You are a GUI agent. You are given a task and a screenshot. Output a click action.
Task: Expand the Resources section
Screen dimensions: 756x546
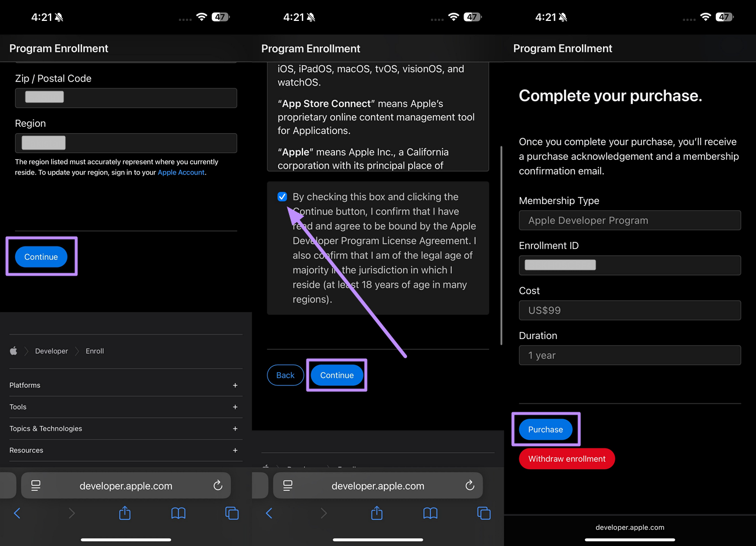126,450
